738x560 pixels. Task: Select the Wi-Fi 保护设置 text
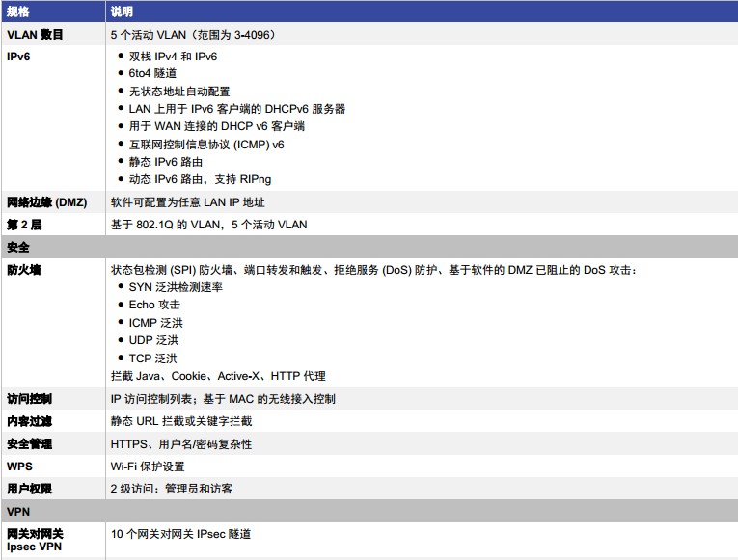pos(148,467)
